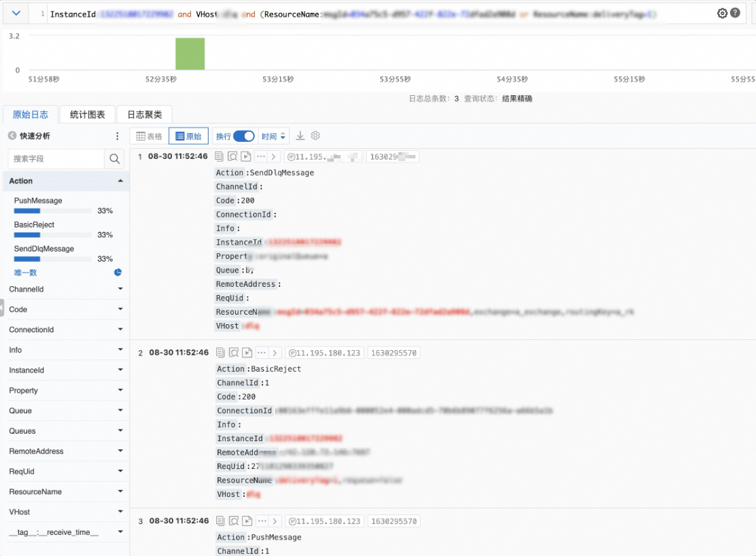Open the Action pie chart icon
The image size is (756, 556).
pyautogui.click(x=118, y=273)
